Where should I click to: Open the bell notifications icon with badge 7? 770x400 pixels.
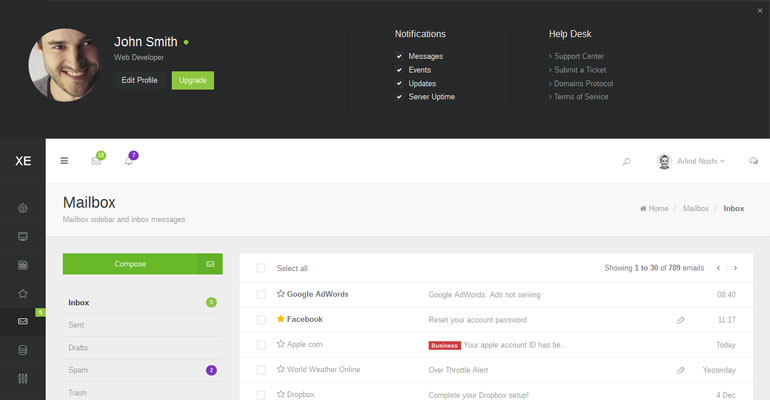pos(129,160)
